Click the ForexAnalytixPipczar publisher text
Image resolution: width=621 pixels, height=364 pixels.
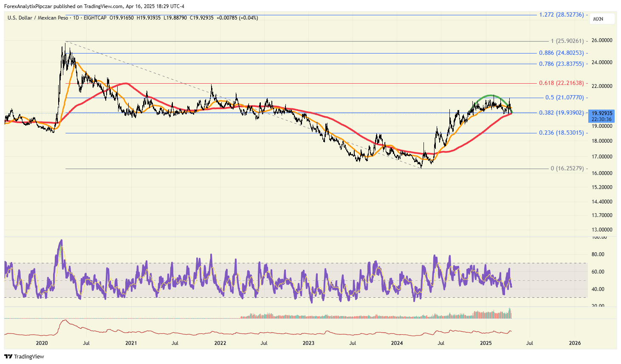coord(28,6)
